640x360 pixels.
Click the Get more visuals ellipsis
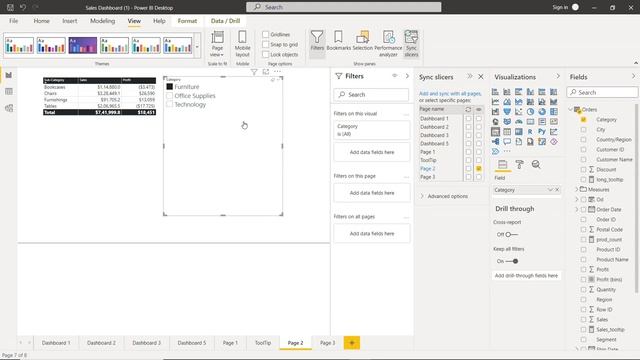507,151
